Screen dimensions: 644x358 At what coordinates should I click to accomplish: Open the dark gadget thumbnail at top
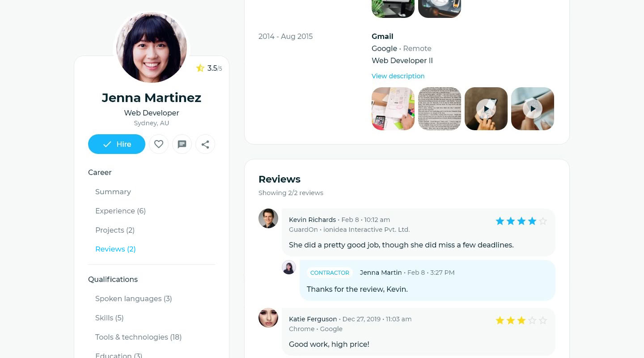440,9
